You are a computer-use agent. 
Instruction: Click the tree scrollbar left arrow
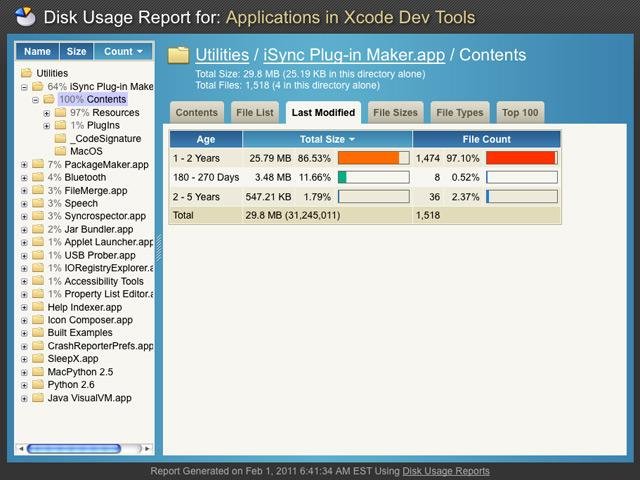pos(21,449)
